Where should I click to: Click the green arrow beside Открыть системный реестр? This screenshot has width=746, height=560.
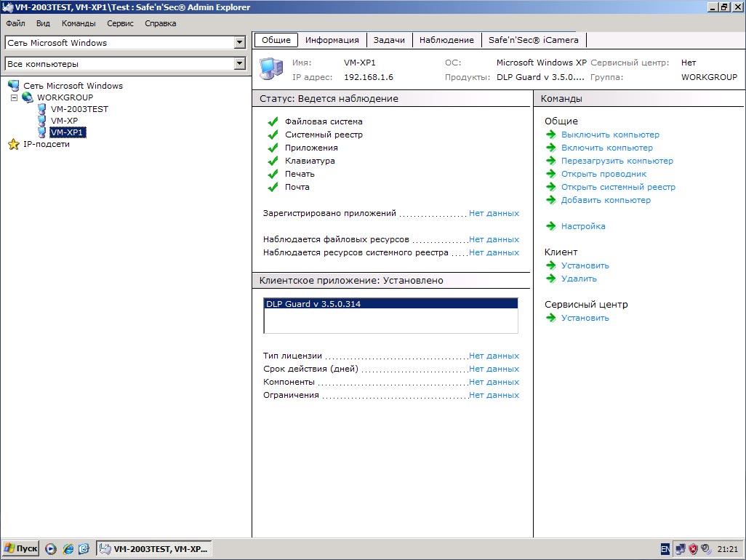coord(551,187)
